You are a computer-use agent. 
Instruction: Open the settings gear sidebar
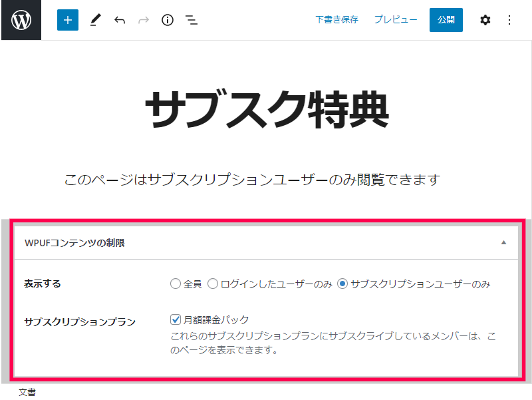coord(485,20)
